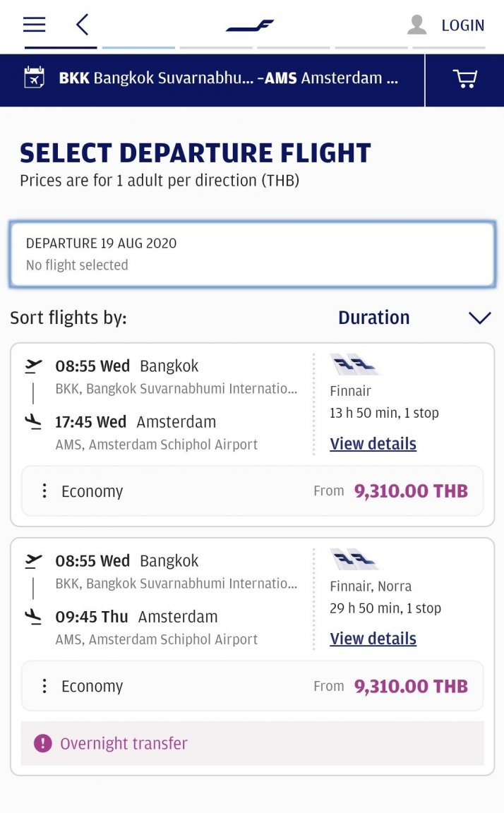This screenshot has height=813, width=504.
Task: Click calendar plane icon in route bar
Action: tap(34, 78)
